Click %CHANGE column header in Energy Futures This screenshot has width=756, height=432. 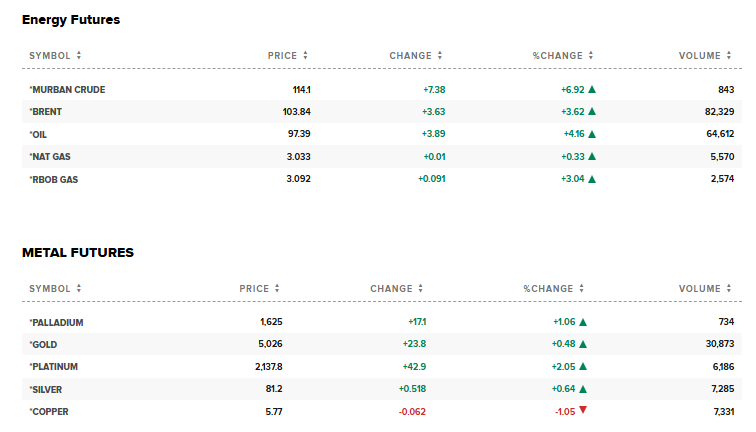point(557,55)
